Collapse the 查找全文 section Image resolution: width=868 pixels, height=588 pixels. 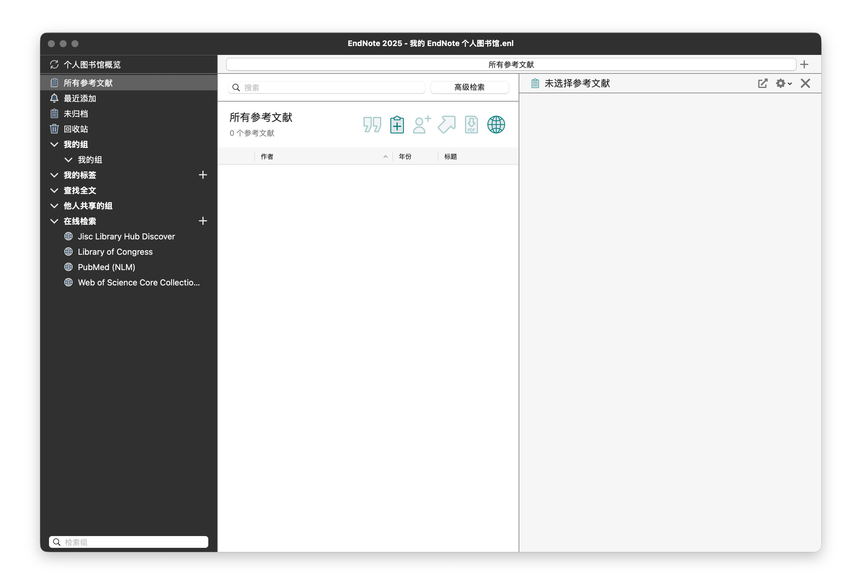(54, 190)
